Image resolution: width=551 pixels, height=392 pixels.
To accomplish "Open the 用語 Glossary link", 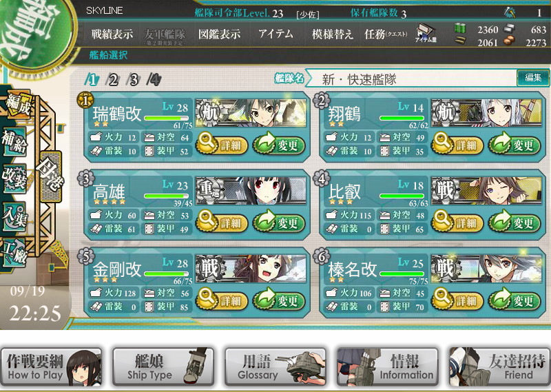I will coord(275,367).
